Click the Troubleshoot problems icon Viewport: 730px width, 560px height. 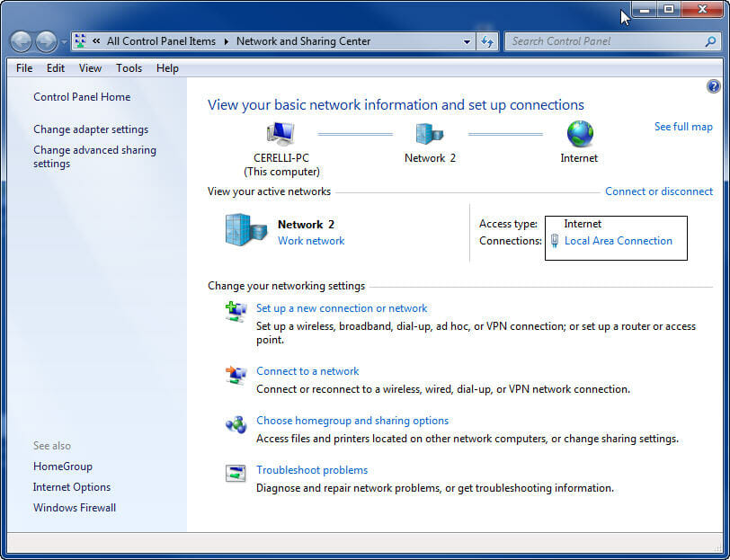236,474
